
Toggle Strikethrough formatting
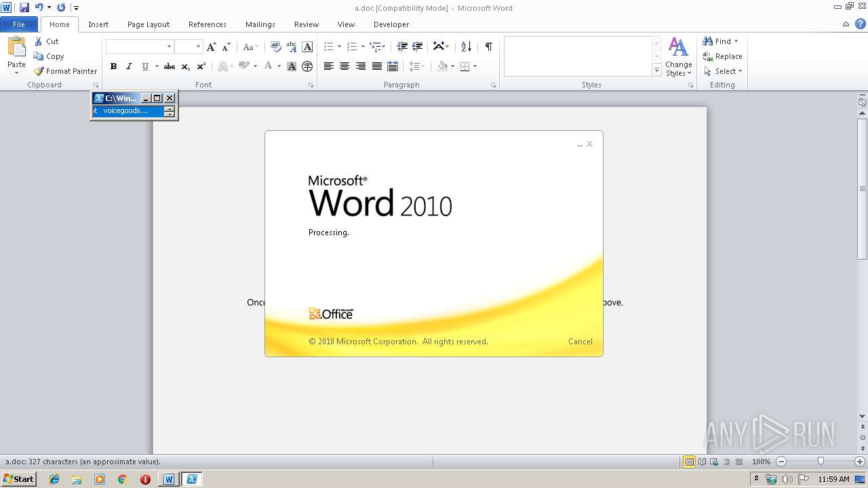click(170, 66)
